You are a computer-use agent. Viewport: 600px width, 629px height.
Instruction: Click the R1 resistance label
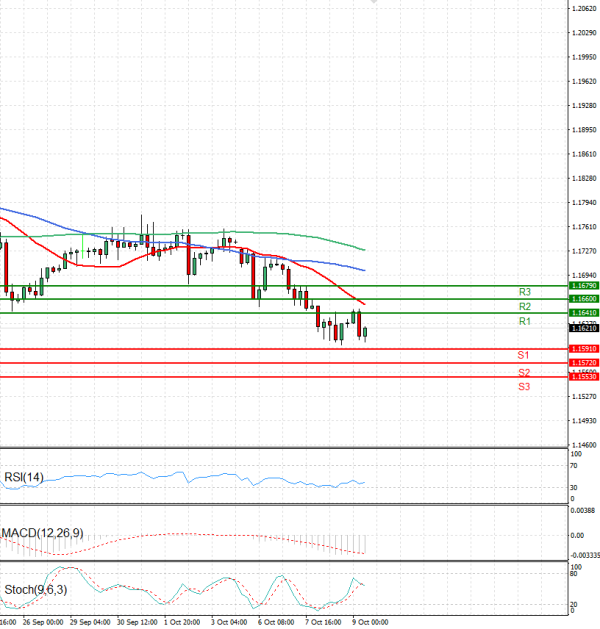click(524, 322)
